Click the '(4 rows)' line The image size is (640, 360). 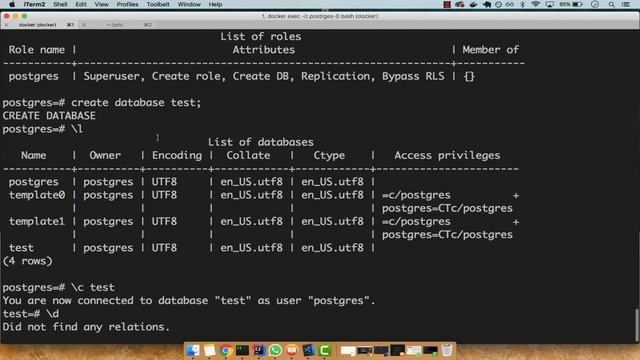(27, 261)
